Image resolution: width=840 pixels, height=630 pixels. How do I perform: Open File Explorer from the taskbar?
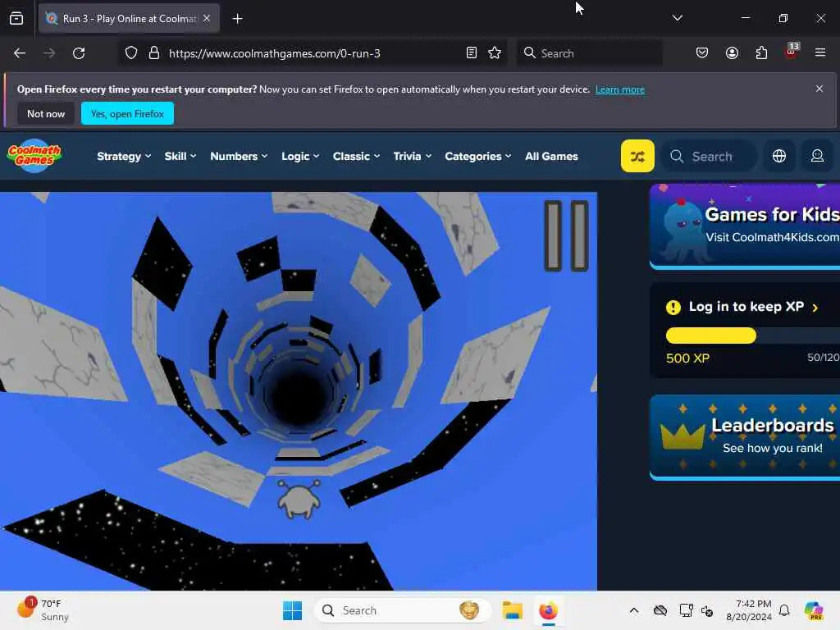[x=512, y=610]
